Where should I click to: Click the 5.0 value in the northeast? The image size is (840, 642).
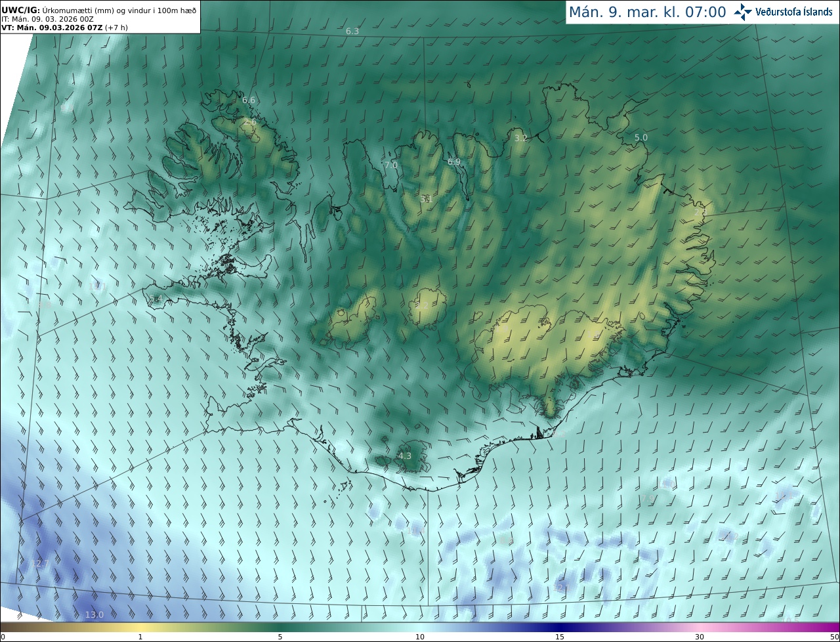click(641, 137)
